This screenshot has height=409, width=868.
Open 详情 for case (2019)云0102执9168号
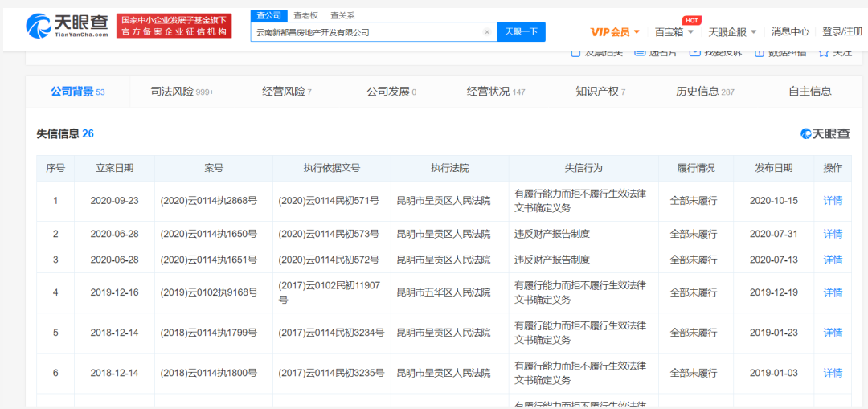click(x=833, y=292)
